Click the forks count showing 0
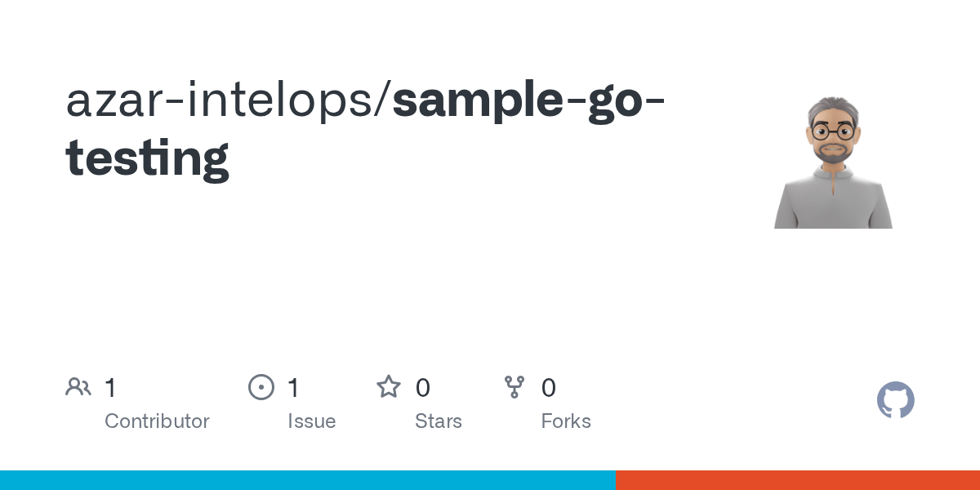Viewport: 980px width, 490px height. click(x=549, y=388)
